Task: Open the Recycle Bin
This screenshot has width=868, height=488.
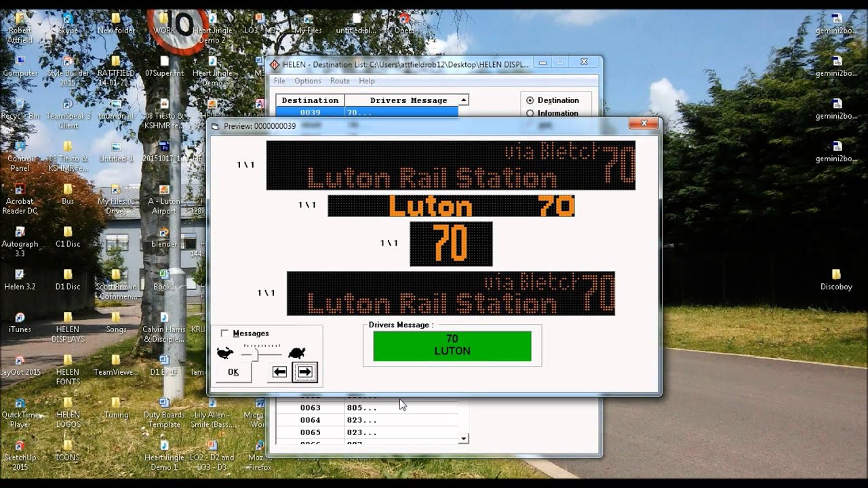Action: click(20, 108)
